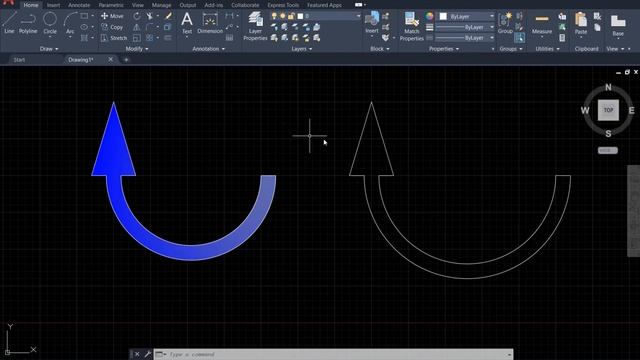640x360 pixels.
Task: Click the white ByLayer color swatch
Action: coord(443,16)
